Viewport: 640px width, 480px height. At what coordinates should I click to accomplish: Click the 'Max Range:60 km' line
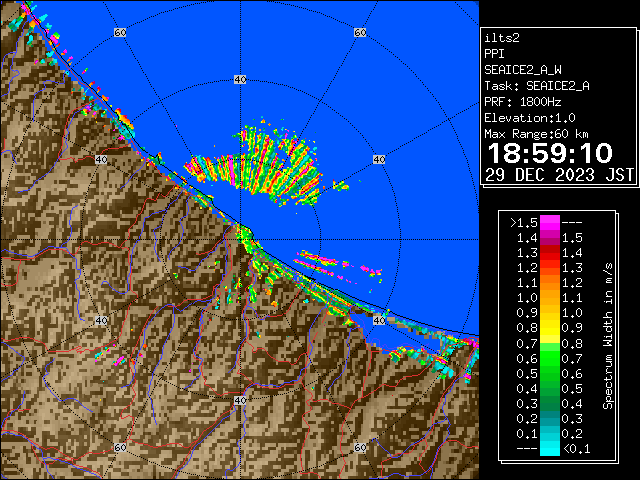click(536, 134)
